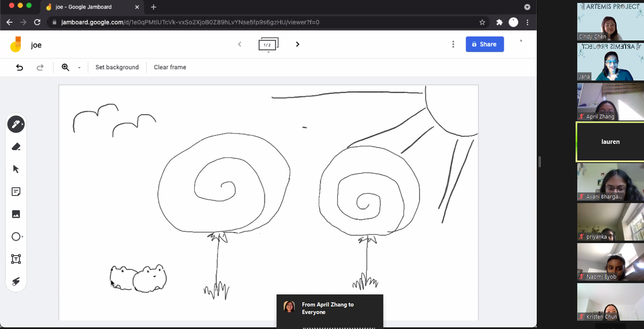Rename the jam title 'joe'
644x329 pixels.
36,45
